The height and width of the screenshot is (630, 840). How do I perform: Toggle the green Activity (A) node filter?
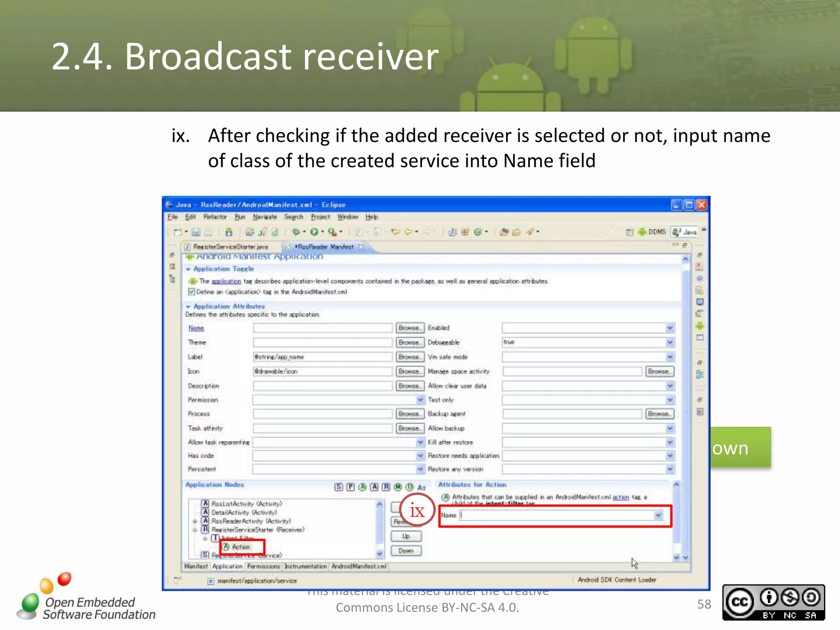362,487
